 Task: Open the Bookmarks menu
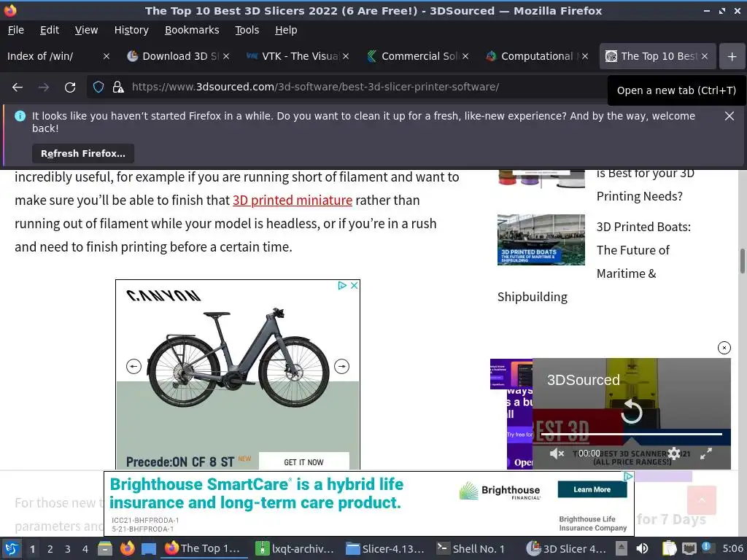pyautogui.click(x=192, y=30)
